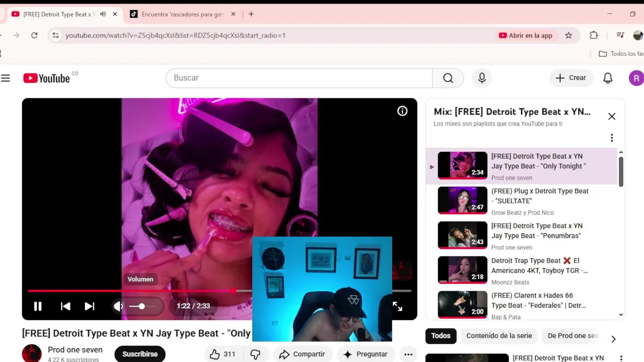Viewport: 644px width, 362px height.
Task: Open media controls in toolbar
Action: point(620,35)
